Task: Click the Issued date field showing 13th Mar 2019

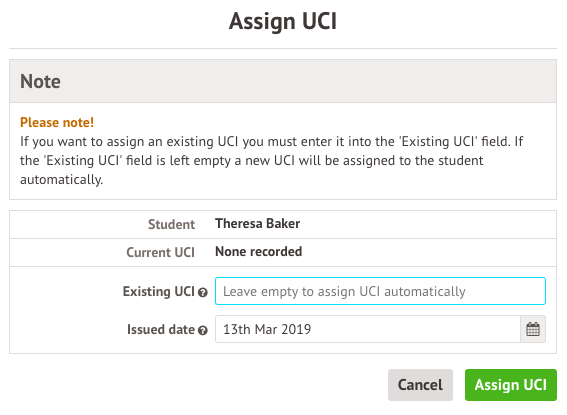Action: (368, 329)
